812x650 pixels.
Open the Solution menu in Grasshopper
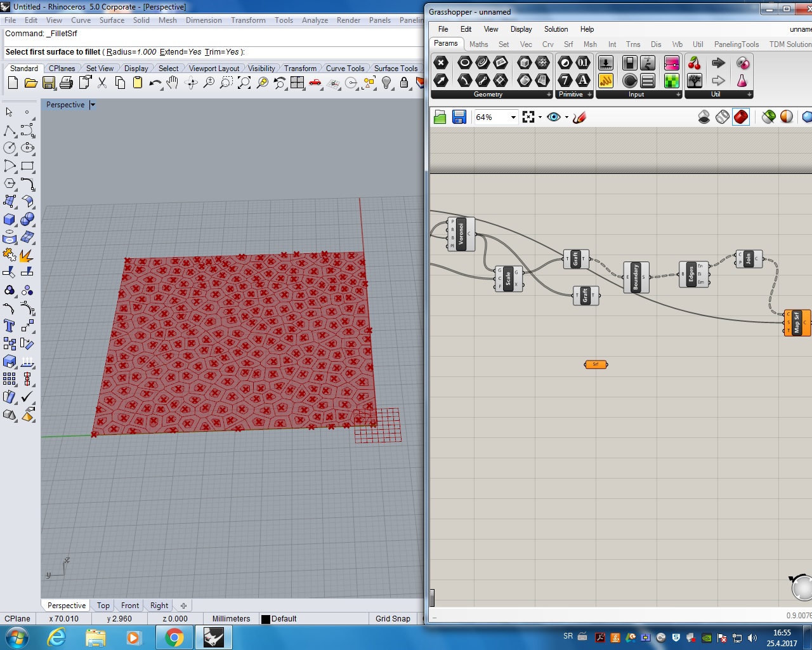click(x=556, y=29)
